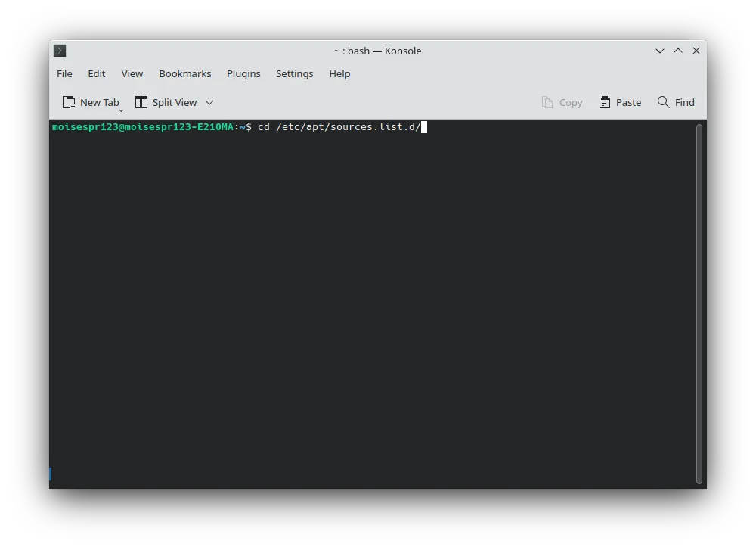Click the Konsole app icon in title bar

point(60,51)
